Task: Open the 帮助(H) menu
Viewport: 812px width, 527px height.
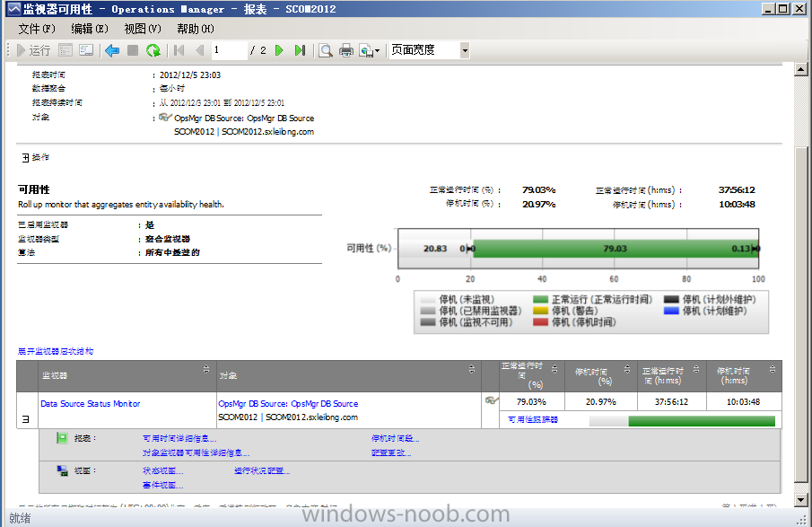Action: (196, 29)
